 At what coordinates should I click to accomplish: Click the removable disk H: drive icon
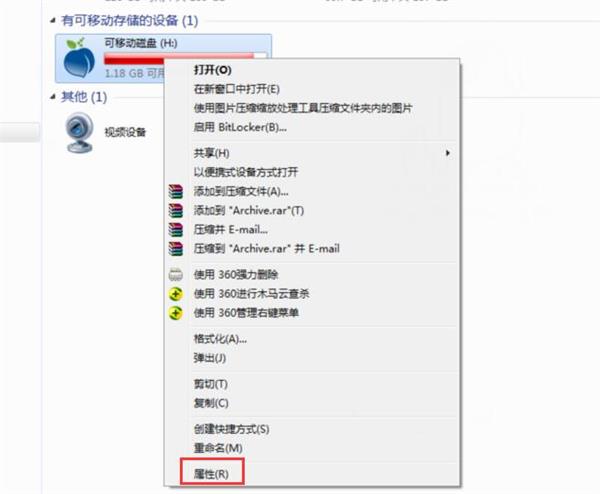click(80, 57)
